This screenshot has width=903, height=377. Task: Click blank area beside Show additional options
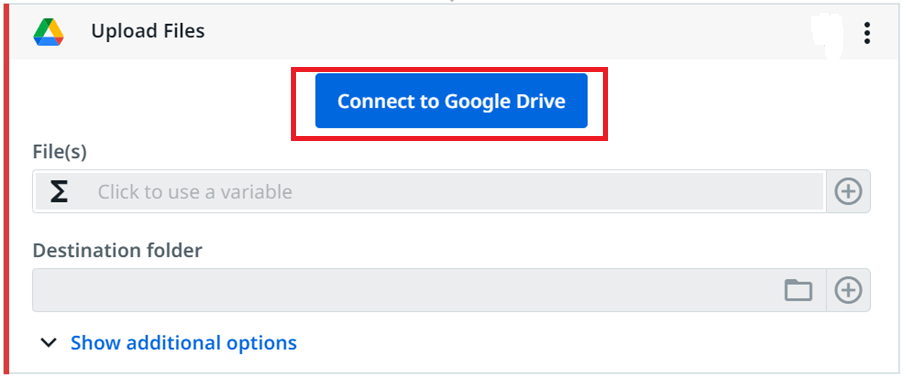click(x=576, y=343)
